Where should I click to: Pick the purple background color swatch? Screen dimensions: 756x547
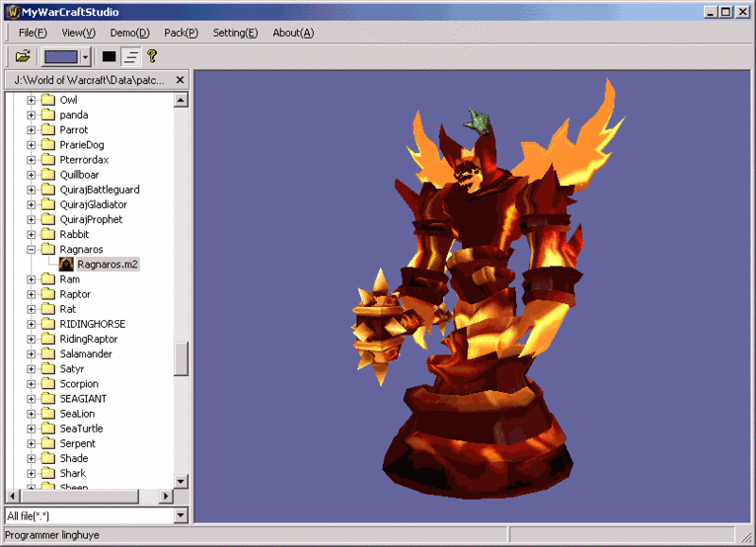click(60, 57)
